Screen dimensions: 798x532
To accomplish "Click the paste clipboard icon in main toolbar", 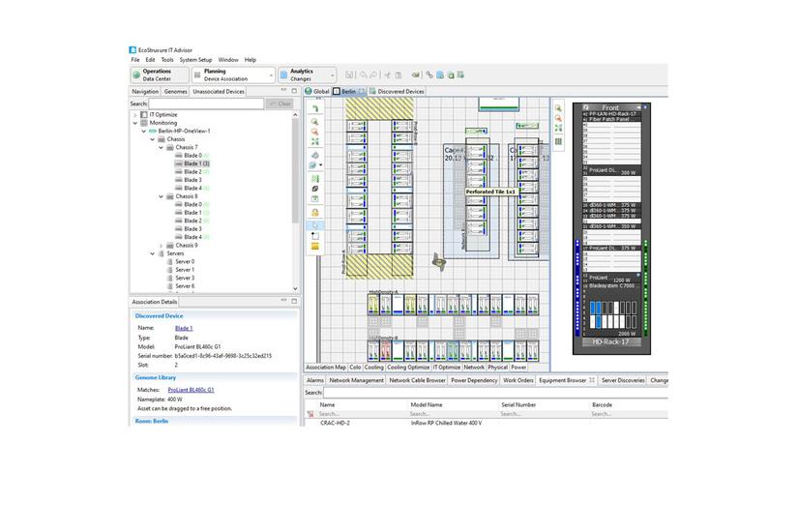I will coord(398,74).
